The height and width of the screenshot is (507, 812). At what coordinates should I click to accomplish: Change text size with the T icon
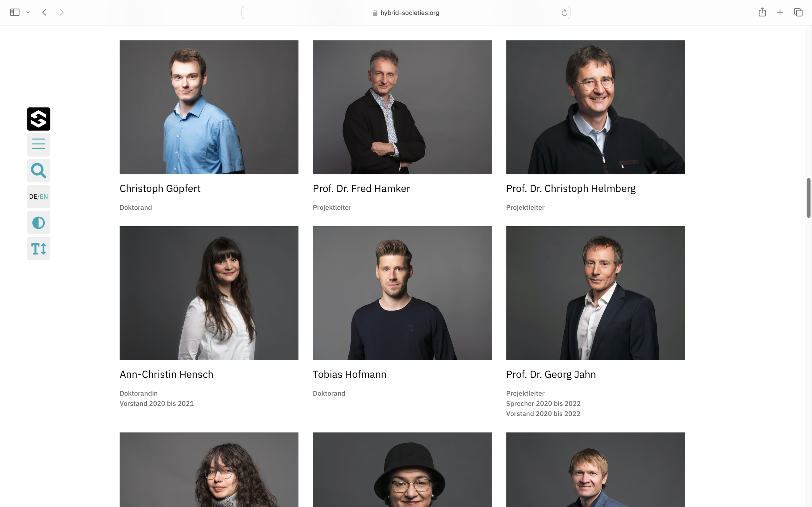pyautogui.click(x=39, y=248)
